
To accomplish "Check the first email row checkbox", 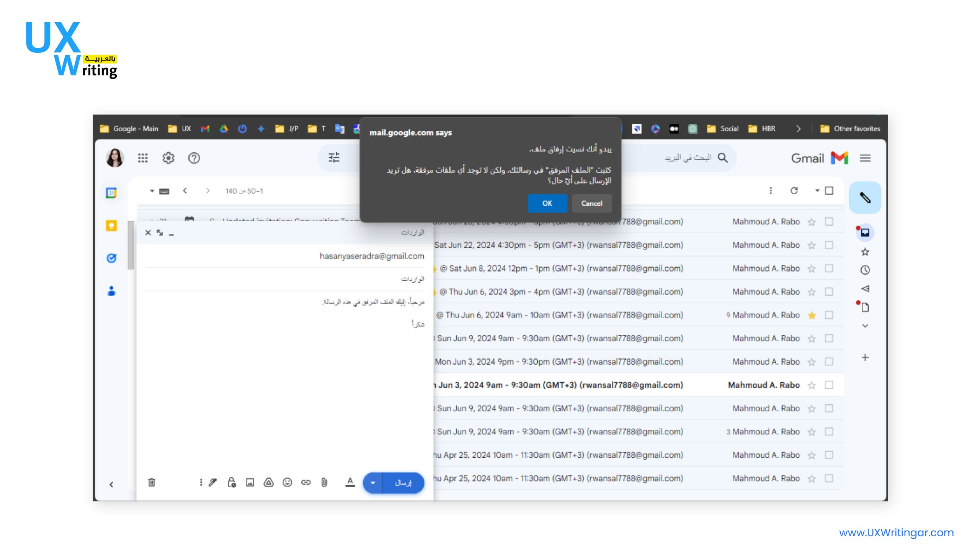I will pyautogui.click(x=829, y=222).
